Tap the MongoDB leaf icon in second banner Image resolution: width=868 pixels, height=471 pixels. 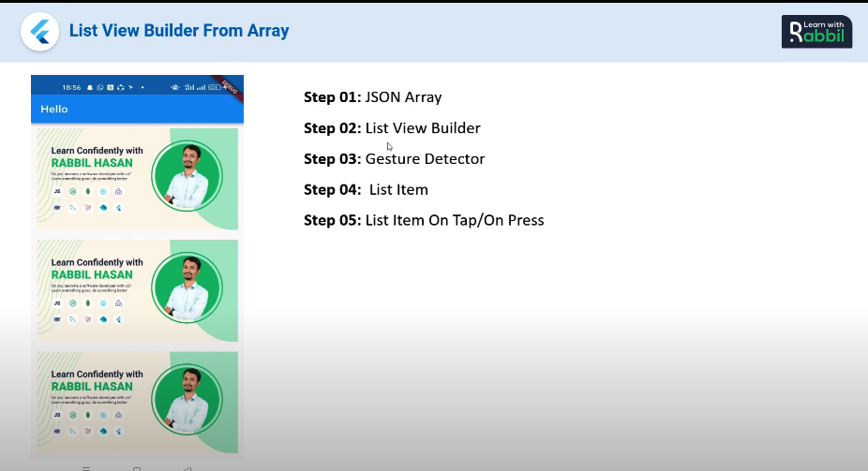(87, 303)
